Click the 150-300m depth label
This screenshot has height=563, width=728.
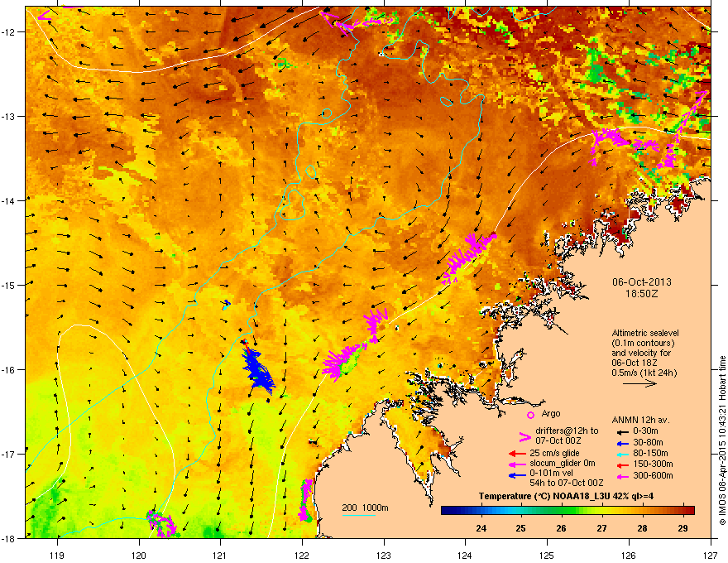click(x=653, y=464)
